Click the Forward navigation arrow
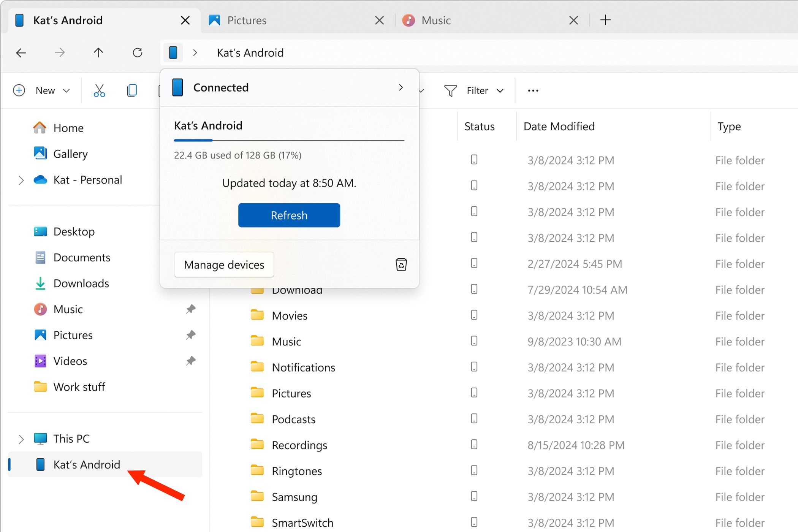Viewport: 798px width, 532px height. [x=60, y=52]
